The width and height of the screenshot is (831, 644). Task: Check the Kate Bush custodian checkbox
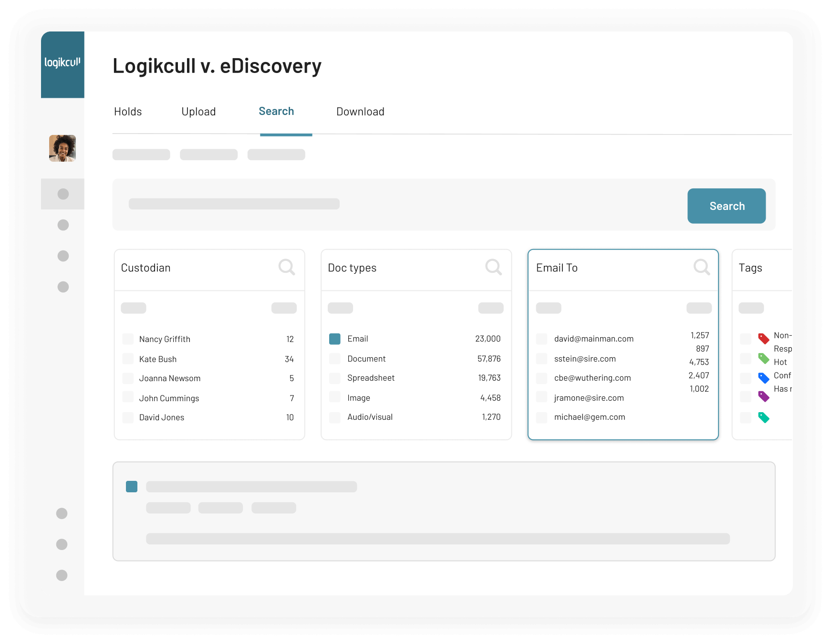click(127, 359)
